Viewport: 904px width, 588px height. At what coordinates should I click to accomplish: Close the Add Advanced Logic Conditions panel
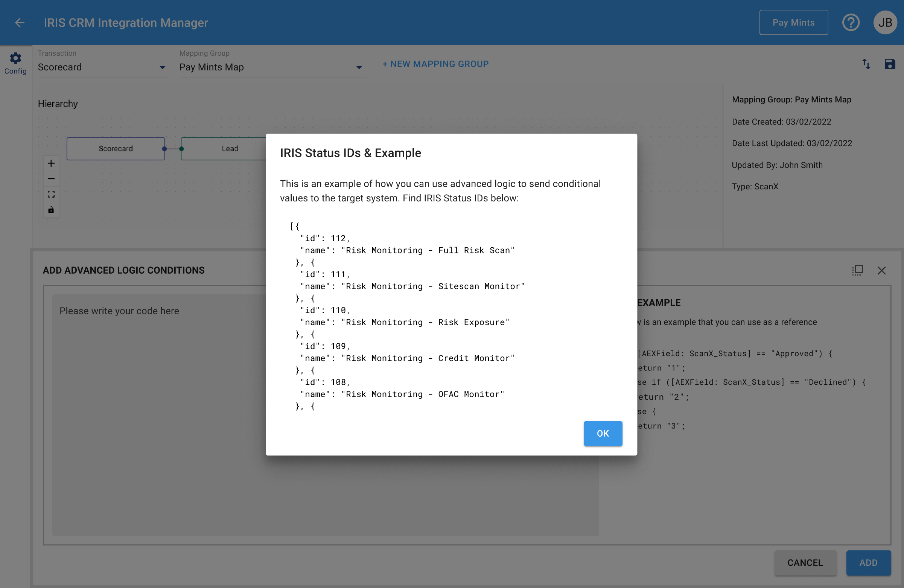(x=881, y=270)
